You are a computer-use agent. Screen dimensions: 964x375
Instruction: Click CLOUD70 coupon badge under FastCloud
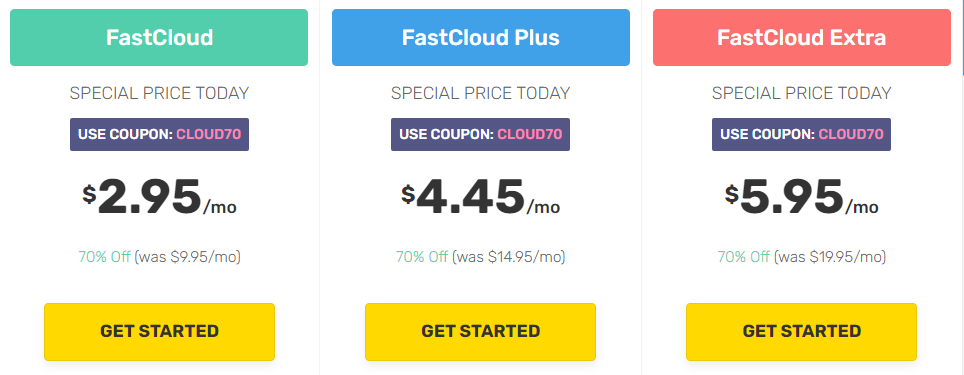point(159,135)
